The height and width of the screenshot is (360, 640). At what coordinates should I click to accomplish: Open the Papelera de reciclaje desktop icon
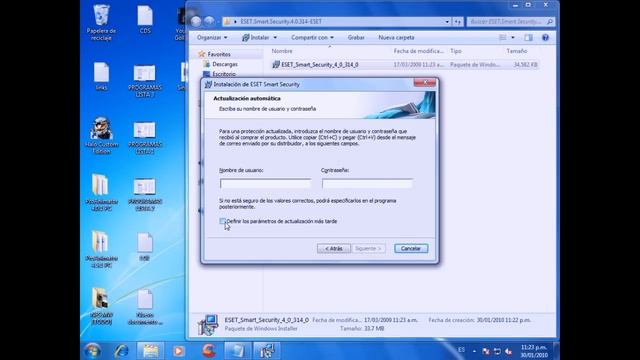(101, 22)
